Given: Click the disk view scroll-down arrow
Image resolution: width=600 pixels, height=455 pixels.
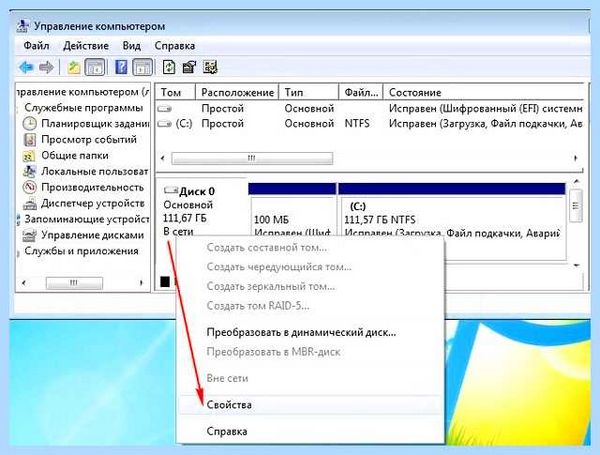Looking at the screenshot, I should point(576,265).
